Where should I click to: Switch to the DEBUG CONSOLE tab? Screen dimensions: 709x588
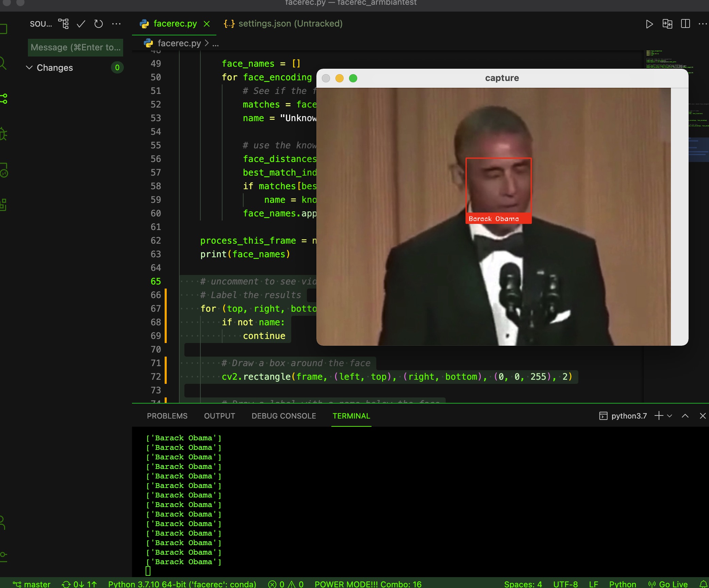tap(284, 416)
